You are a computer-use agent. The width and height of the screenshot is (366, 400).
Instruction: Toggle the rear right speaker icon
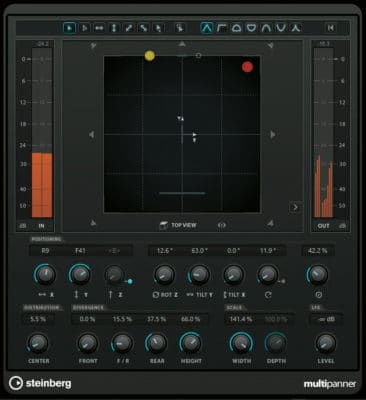click(x=271, y=223)
